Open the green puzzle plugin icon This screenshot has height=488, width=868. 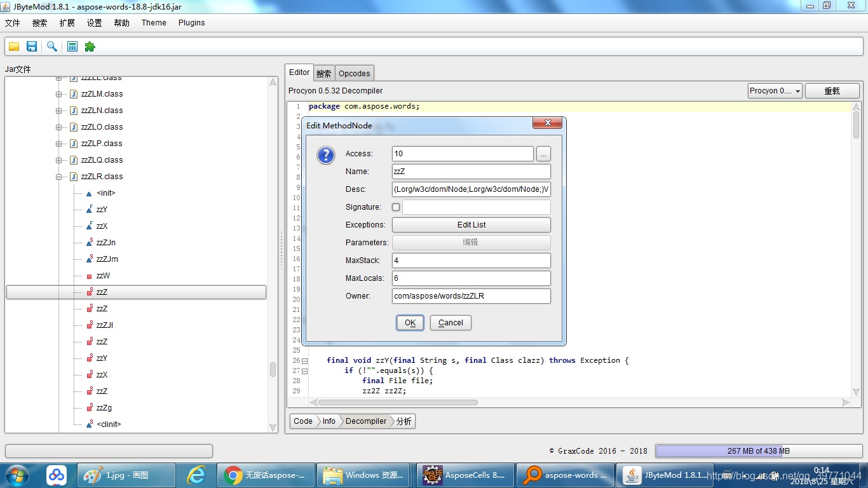click(x=90, y=46)
